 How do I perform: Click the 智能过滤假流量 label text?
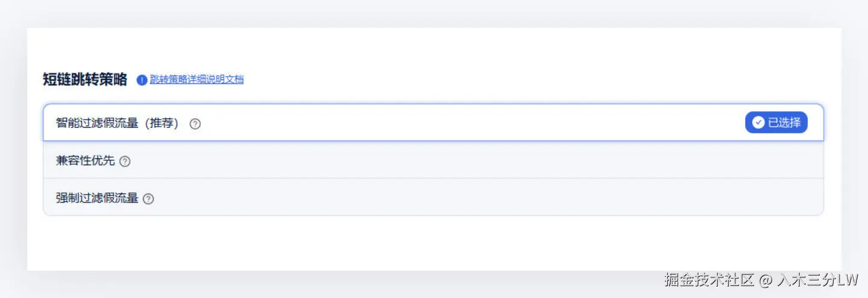97,123
